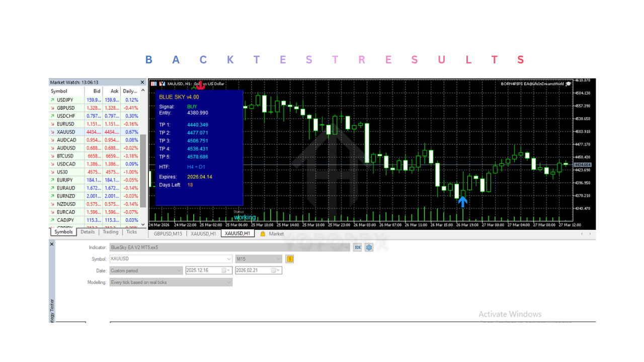Screen dimensions: 644x362
Task: Click the Market button beside the chart tabs
Action: click(x=276, y=234)
